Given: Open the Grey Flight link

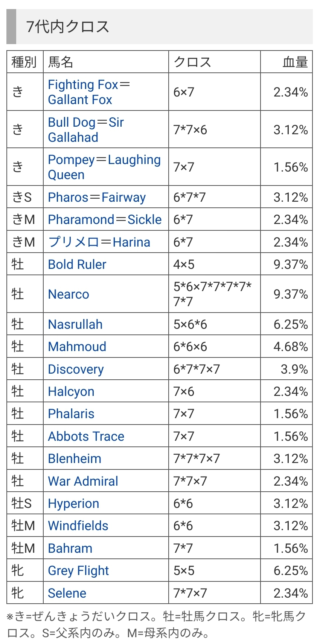Looking at the screenshot, I should click(x=78, y=570).
